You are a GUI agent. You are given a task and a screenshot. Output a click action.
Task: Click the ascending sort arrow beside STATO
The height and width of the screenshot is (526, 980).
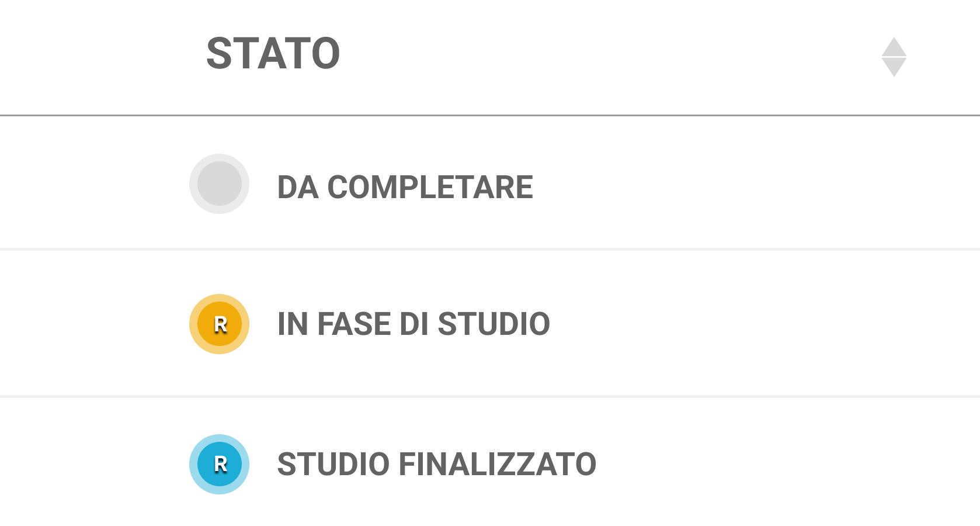pos(894,47)
